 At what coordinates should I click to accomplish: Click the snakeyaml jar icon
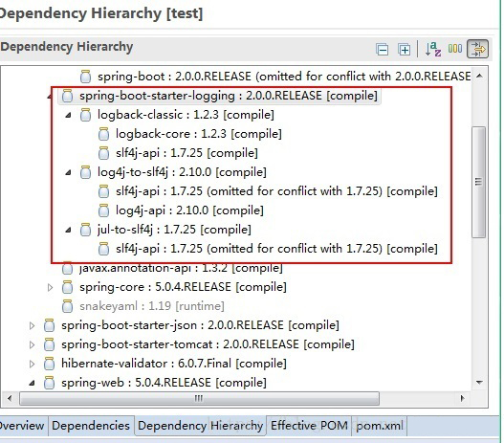click(x=67, y=306)
